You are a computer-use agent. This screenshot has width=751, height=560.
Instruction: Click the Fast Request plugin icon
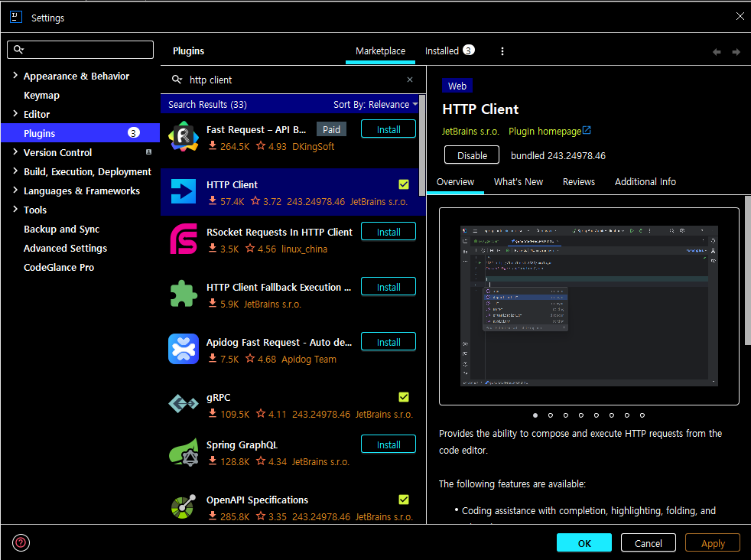point(184,137)
